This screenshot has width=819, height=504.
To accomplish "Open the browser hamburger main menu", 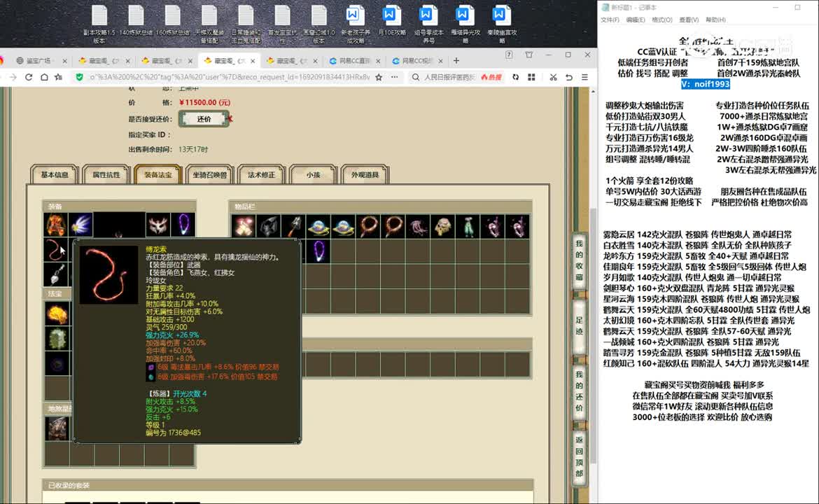I will point(584,77).
